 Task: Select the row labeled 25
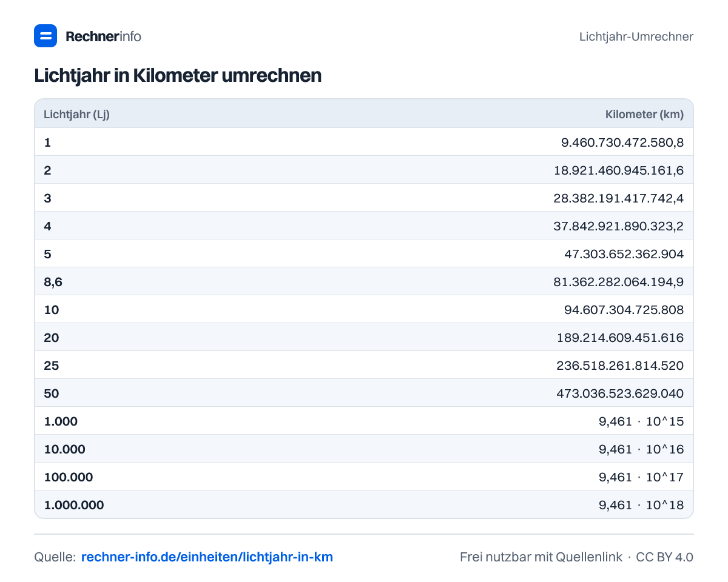pos(364,365)
